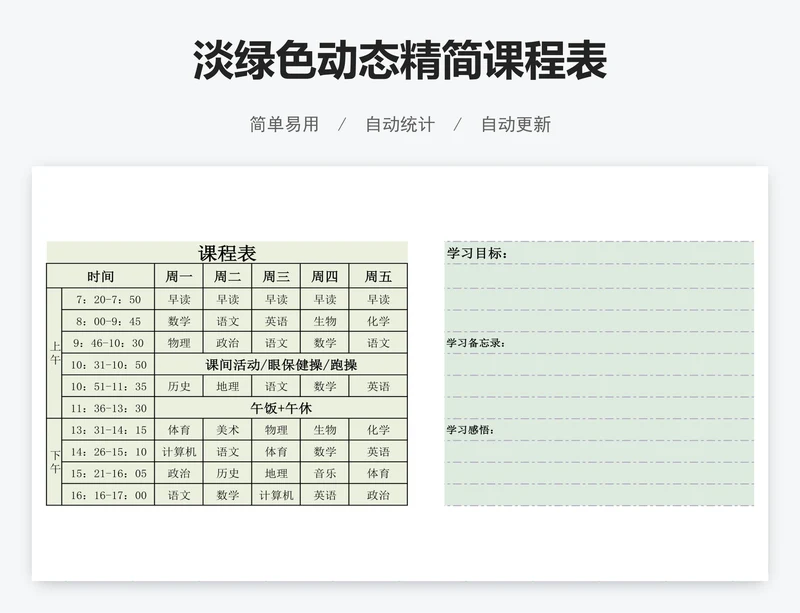Click 英语 in the 14:26-15:10 row
The width and height of the screenshot is (800, 613).
378,451
